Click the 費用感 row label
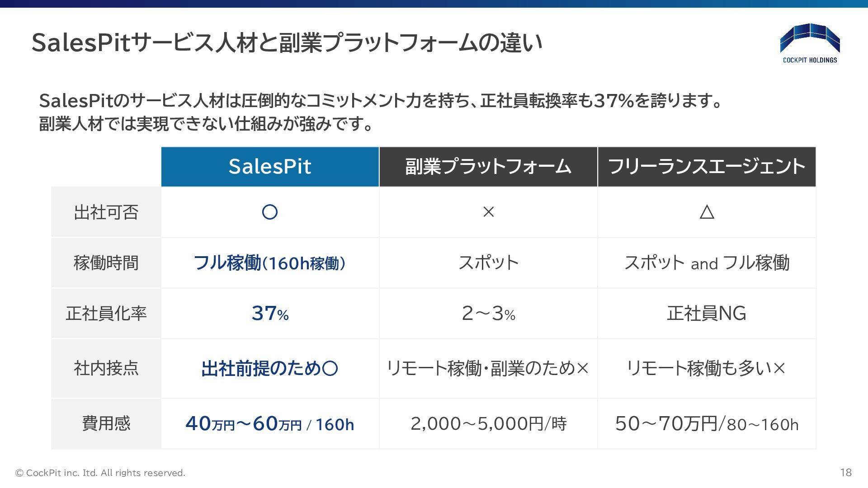Screen dimensions: 868x488 coord(106,424)
